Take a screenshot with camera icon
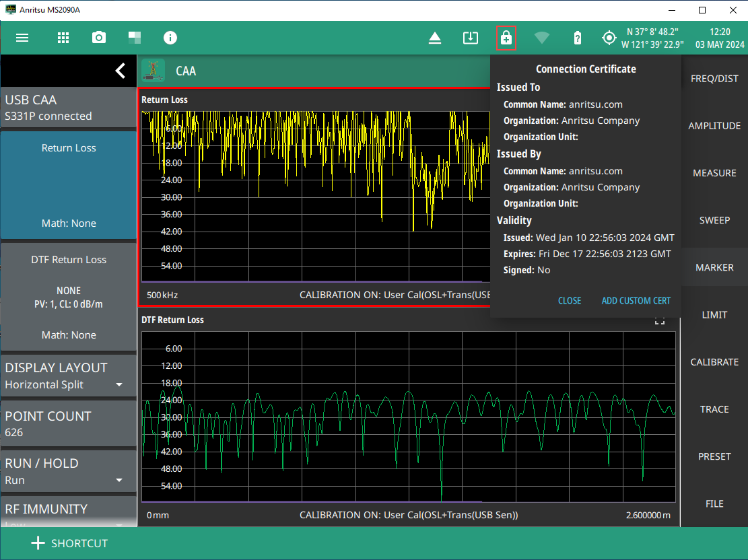Viewport: 748px width, 560px height. 99,38
